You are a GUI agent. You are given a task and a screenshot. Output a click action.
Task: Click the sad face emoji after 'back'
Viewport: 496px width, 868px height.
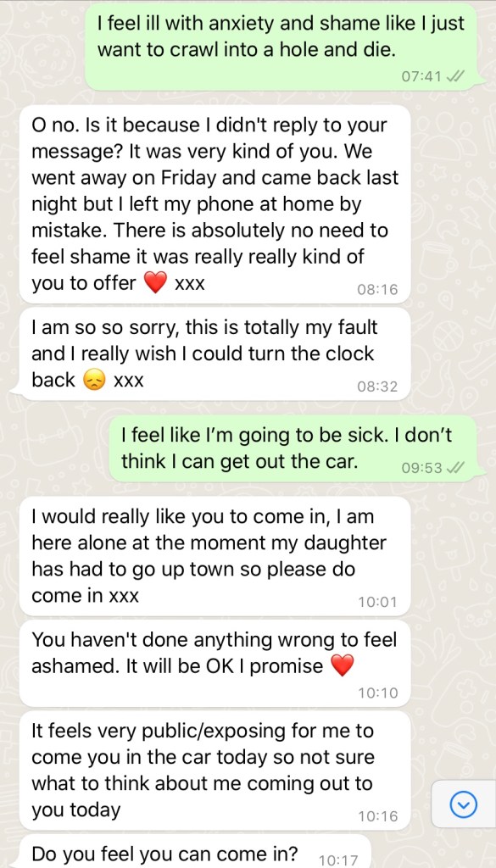(94, 381)
